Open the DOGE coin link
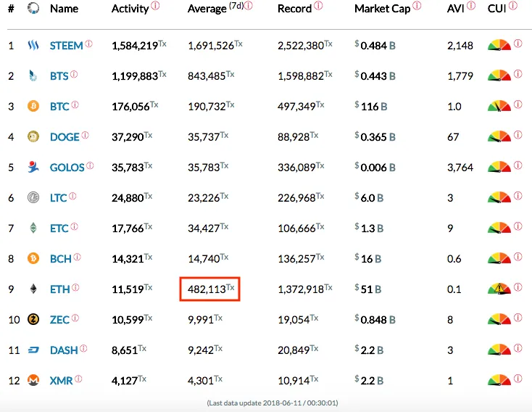This screenshot has height=412, width=532. tap(65, 137)
